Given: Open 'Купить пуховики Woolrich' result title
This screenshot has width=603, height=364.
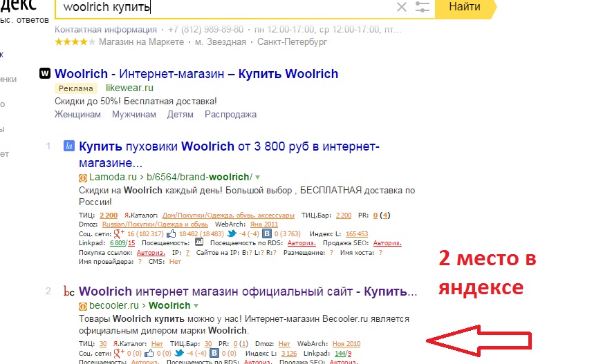Looking at the screenshot, I should 229,154.
